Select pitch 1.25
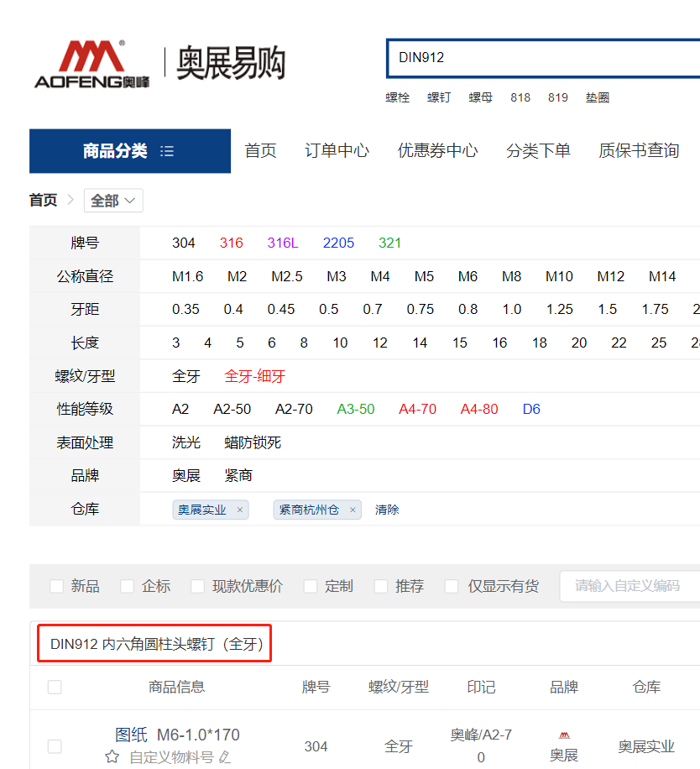The width and height of the screenshot is (700, 769). 559,310
